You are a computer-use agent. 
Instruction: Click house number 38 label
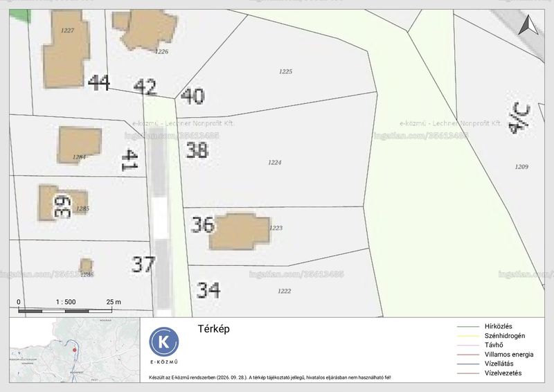[x=197, y=150]
